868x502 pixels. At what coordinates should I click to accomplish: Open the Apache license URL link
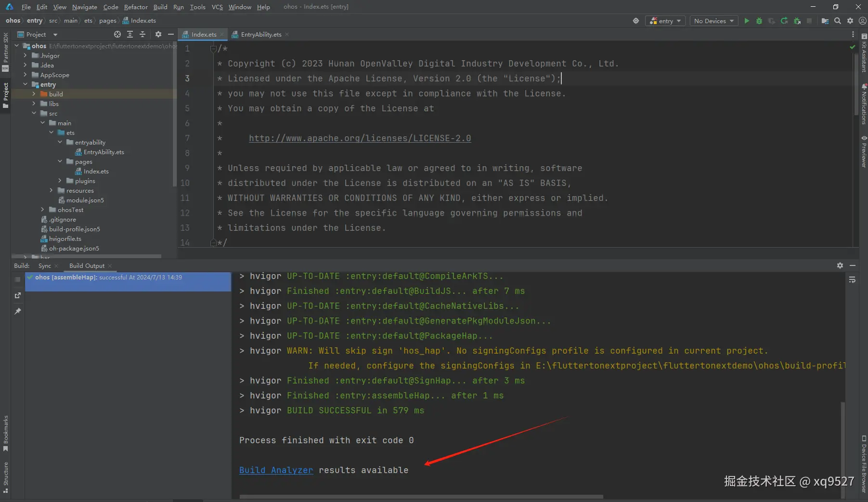[x=360, y=138]
